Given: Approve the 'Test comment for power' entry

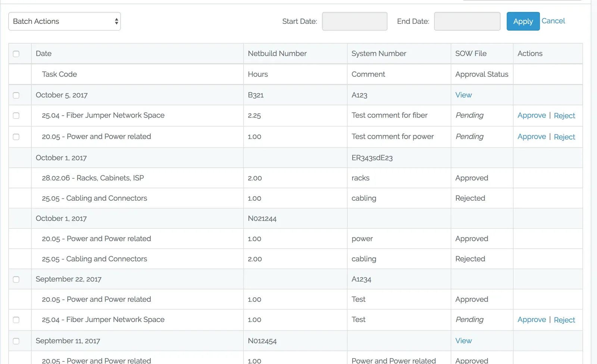Looking at the screenshot, I should 532,137.
